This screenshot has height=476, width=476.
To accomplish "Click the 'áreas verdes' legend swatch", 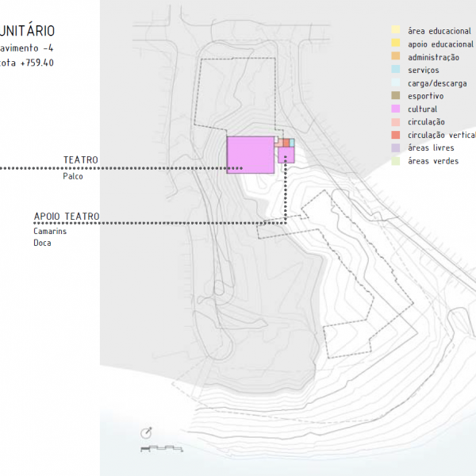I will tap(395, 161).
